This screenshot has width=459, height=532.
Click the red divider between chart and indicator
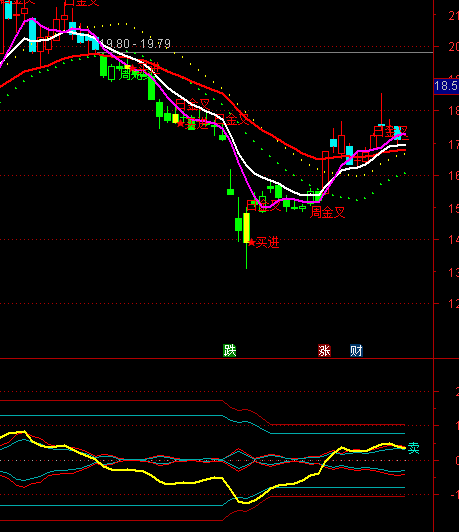coord(217,358)
